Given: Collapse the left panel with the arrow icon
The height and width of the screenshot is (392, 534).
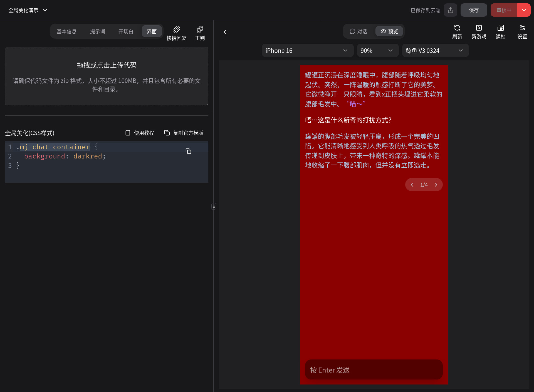Looking at the screenshot, I should [x=225, y=32].
